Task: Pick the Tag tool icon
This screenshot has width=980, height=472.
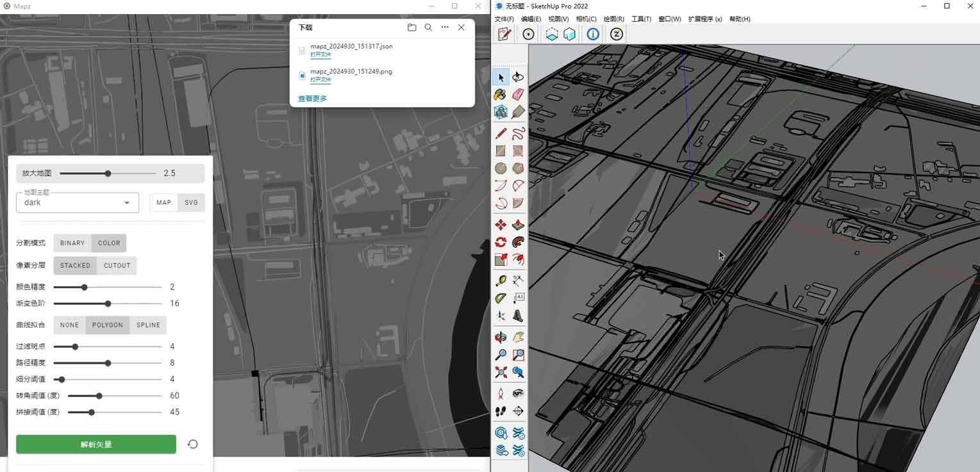Action: point(518,112)
